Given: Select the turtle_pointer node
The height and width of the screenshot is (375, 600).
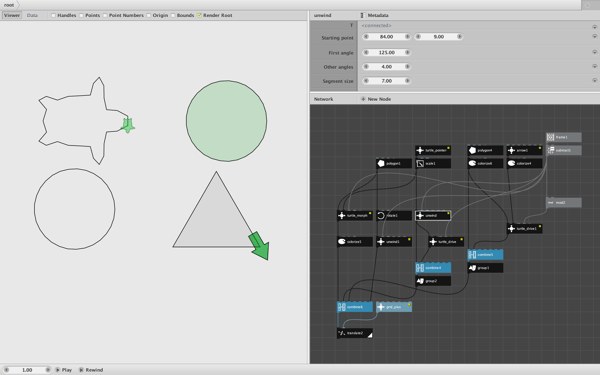Looking at the screenshot, I should 433,150.
